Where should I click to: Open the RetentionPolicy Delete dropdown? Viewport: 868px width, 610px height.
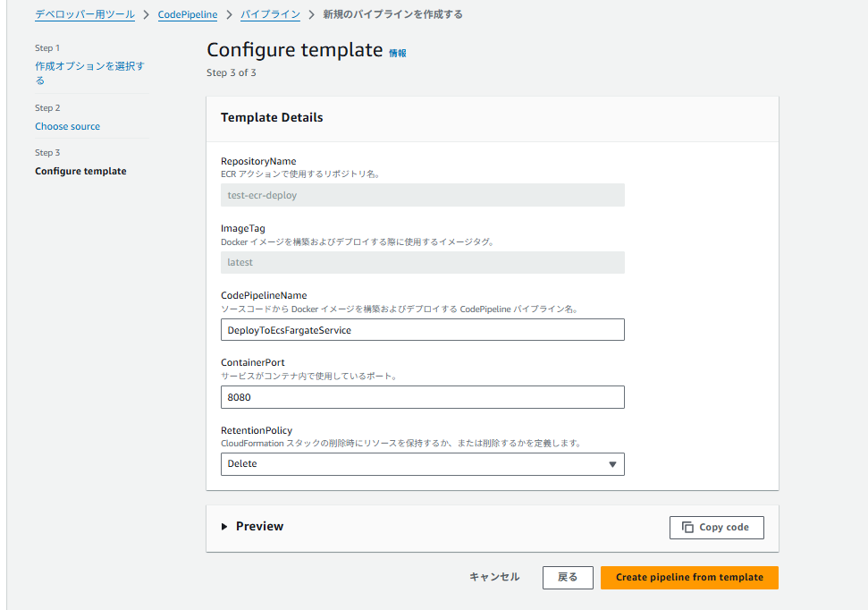pos(422,464)
